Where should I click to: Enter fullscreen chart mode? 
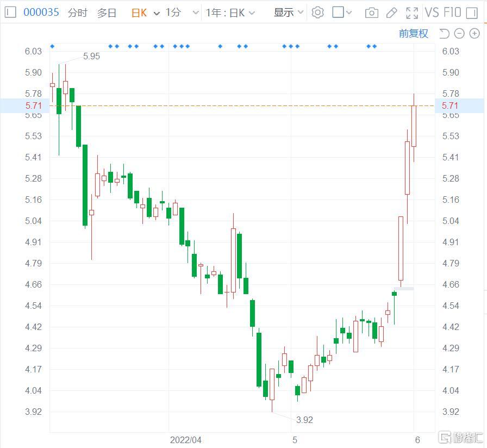(412, 13)
